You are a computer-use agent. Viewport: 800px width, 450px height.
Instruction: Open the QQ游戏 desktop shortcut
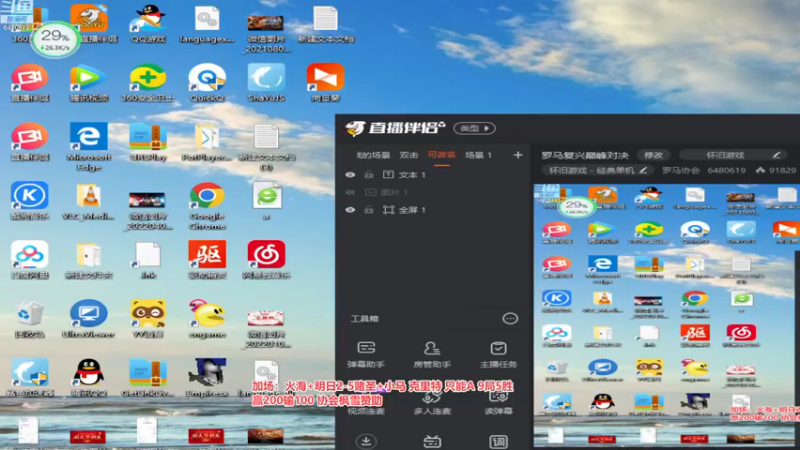(x=148, y=23)
